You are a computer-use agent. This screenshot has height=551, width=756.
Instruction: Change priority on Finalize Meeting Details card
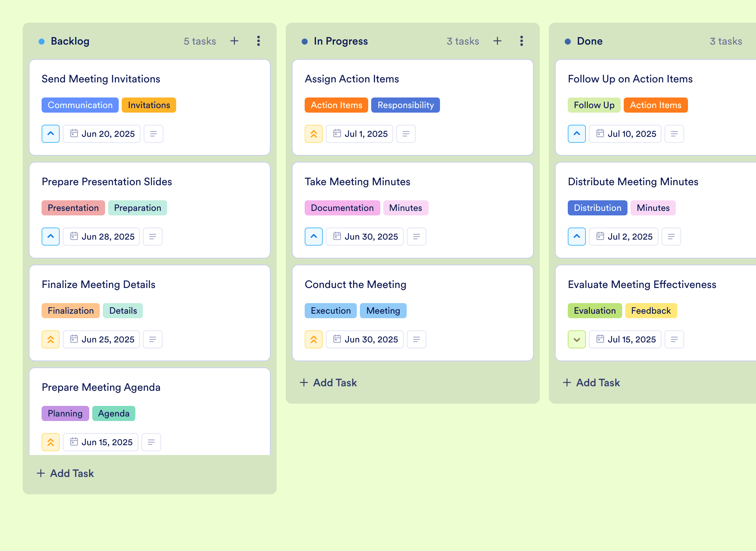(51, 339)
